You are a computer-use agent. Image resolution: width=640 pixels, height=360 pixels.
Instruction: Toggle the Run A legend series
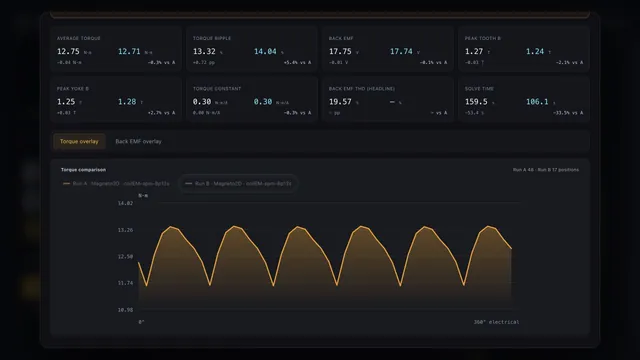click(x=116, y=184)
